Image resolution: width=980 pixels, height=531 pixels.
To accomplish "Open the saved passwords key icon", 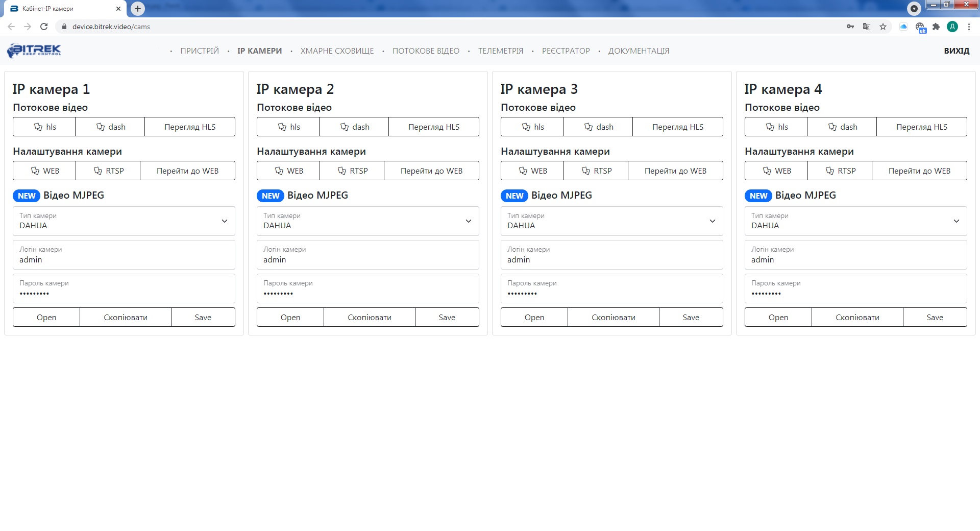I will (x=850, y=27).
